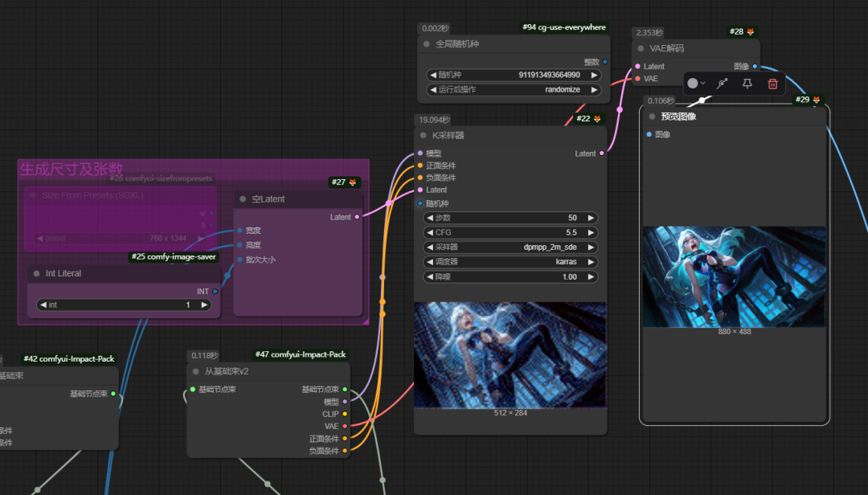Viewport: 868px width, 495px height.
Task: Collapse Size From Presets (SDXL) node dot
Action: coord(33,195)
